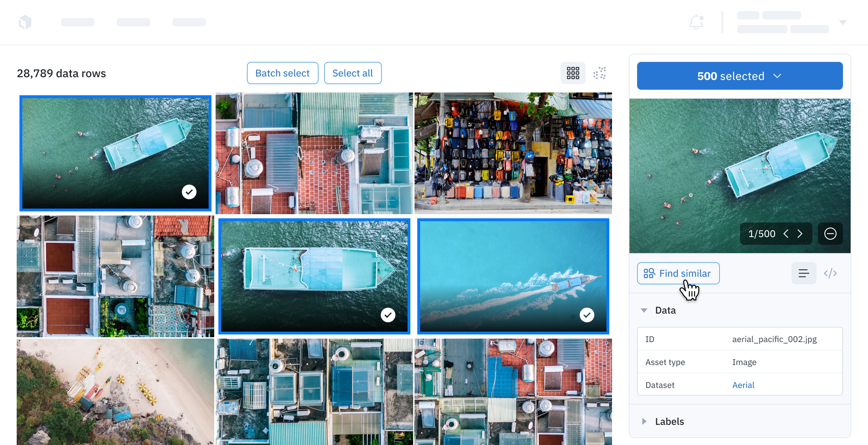Expand the Labels section
868x445 pixels.
[644, 421]
